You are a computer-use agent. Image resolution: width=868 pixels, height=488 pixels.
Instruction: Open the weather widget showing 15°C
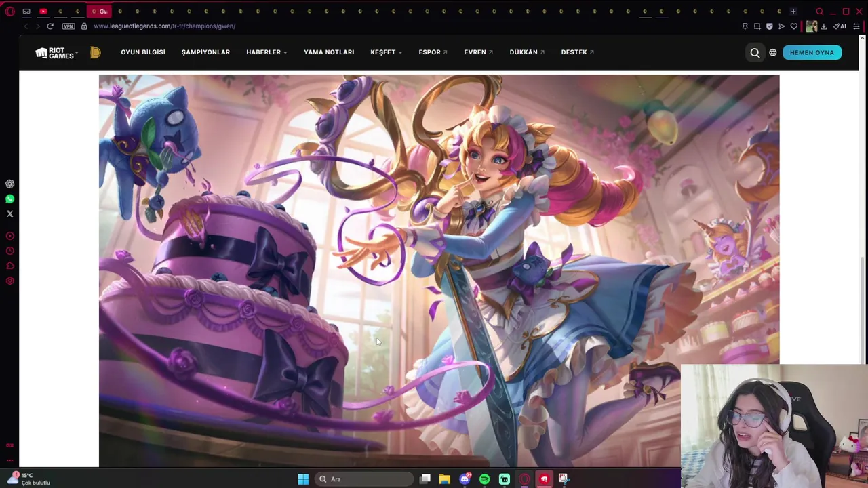(x=31, y=479)
